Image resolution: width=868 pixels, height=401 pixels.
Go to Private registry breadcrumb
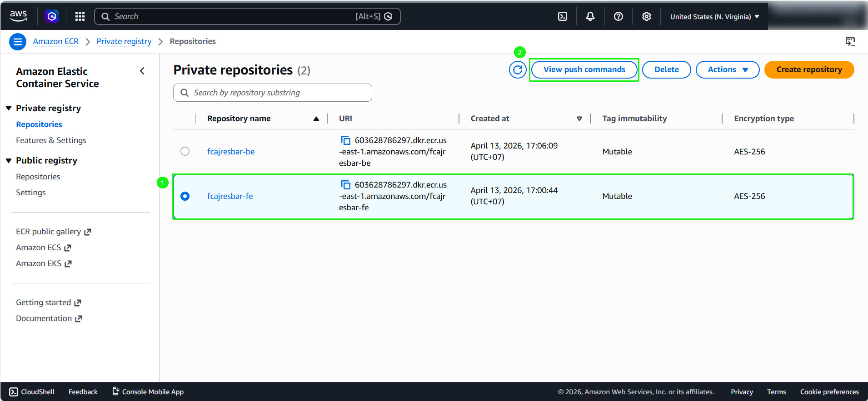click(124, 41)
